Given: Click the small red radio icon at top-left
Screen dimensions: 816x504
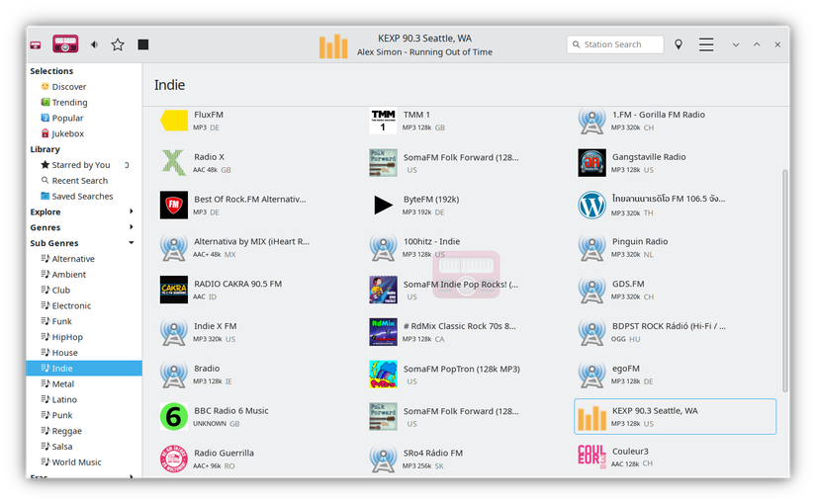Looking at the screenshot, I should pos(36,45).
